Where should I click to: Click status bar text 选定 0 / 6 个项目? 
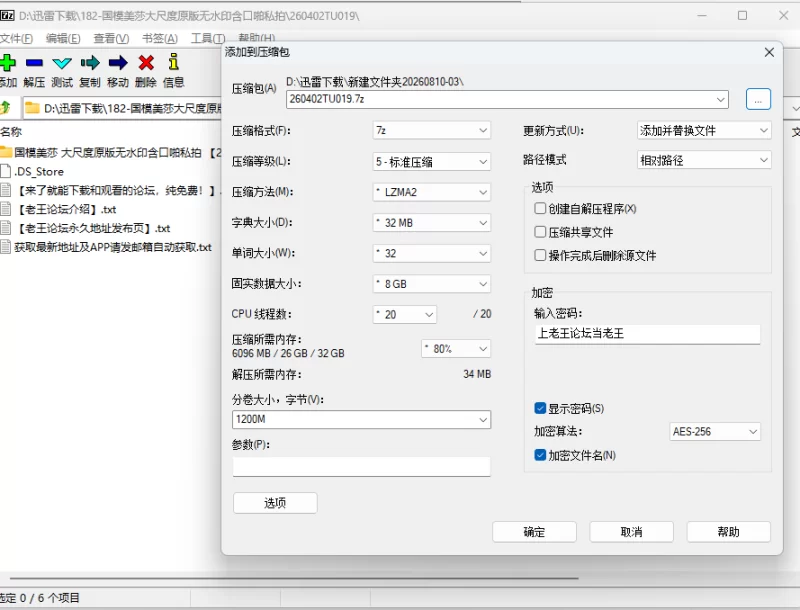point(40,598)
